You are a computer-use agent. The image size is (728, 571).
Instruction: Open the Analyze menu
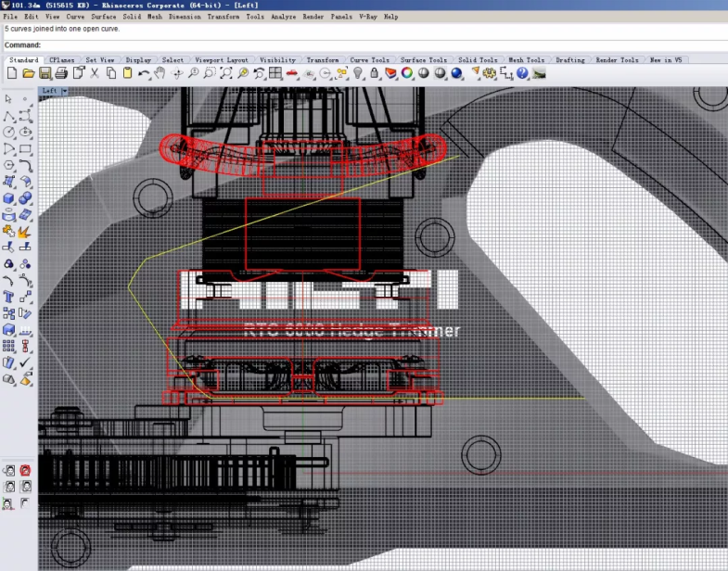point(284,17)
